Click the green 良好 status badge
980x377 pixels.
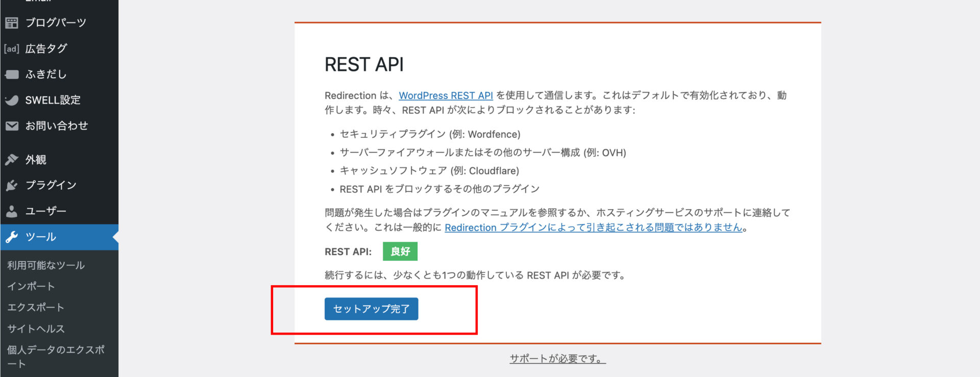pos(400,252)
